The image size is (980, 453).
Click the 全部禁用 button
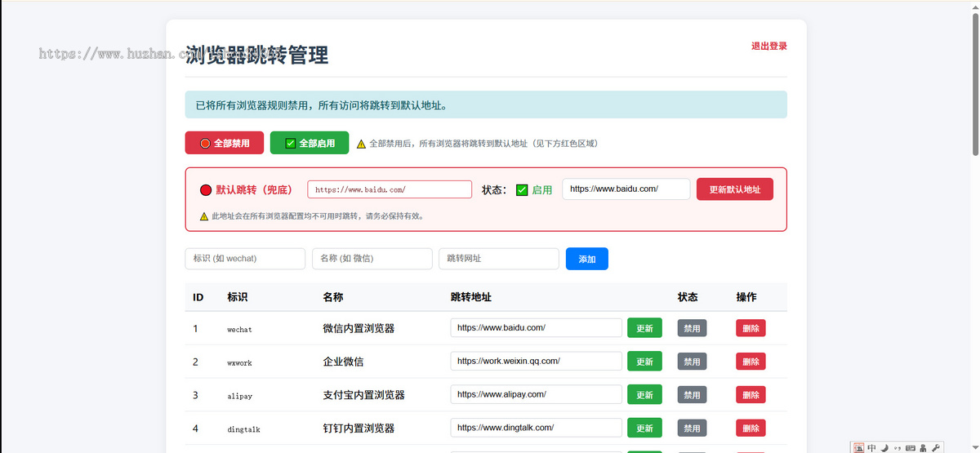pyautogui.click(x=225, y=143)
